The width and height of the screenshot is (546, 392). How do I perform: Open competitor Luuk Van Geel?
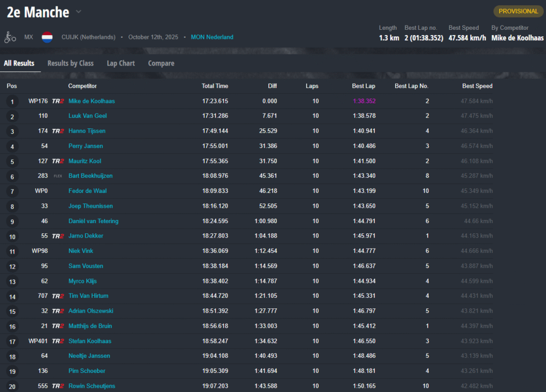(x=87, y=116)
